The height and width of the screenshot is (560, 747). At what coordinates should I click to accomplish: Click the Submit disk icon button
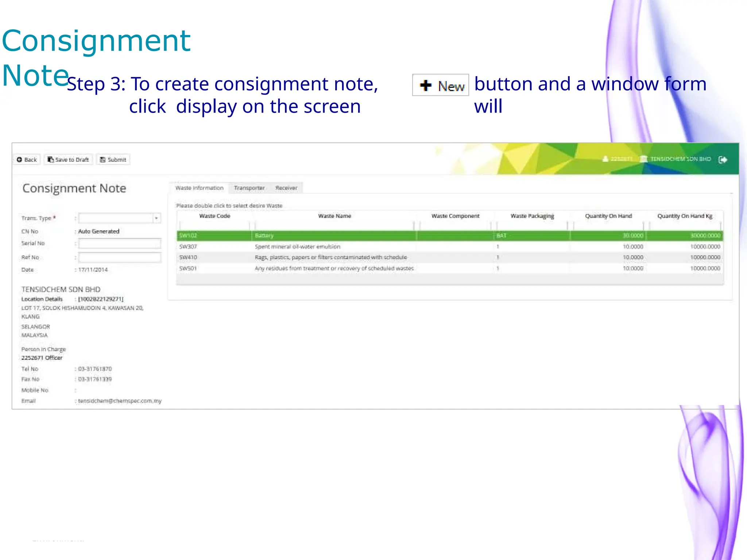[103, 160]
